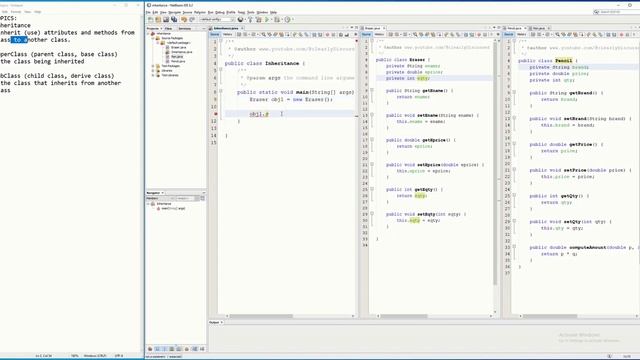Click the Inheritance.java editor horizontal scrollbar
640x360 pixels.
[290, 316]
